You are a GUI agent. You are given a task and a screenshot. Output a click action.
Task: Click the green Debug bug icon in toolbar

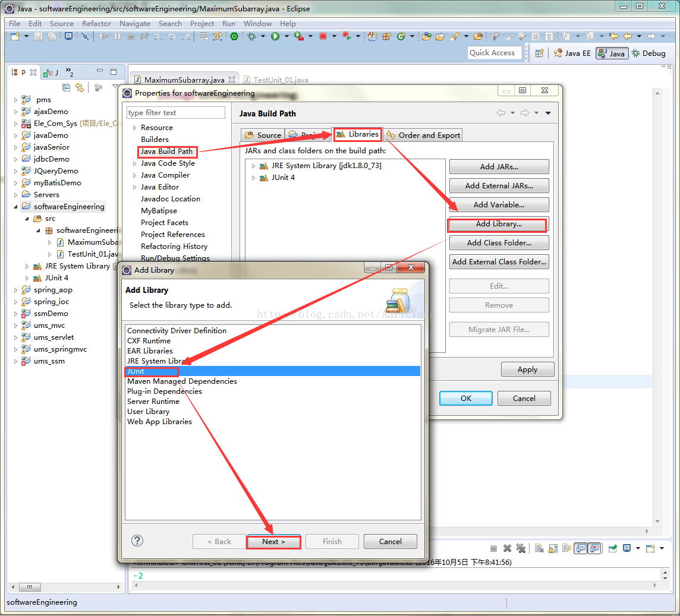[252, 36]
